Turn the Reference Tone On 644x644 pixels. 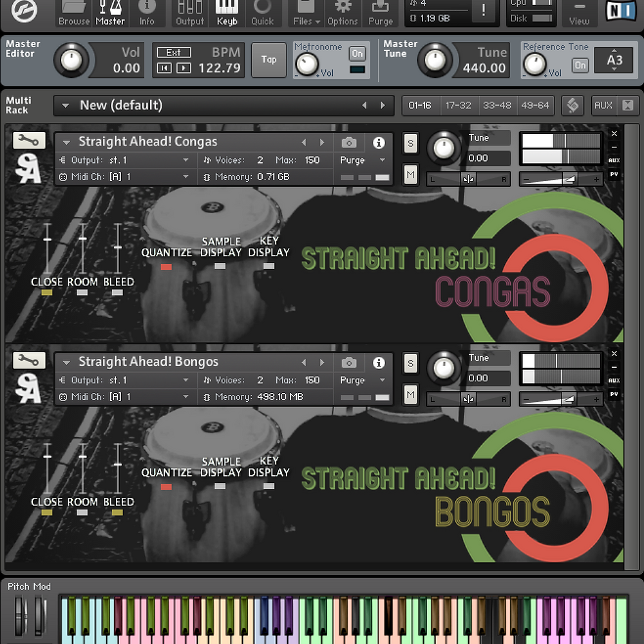580,65
